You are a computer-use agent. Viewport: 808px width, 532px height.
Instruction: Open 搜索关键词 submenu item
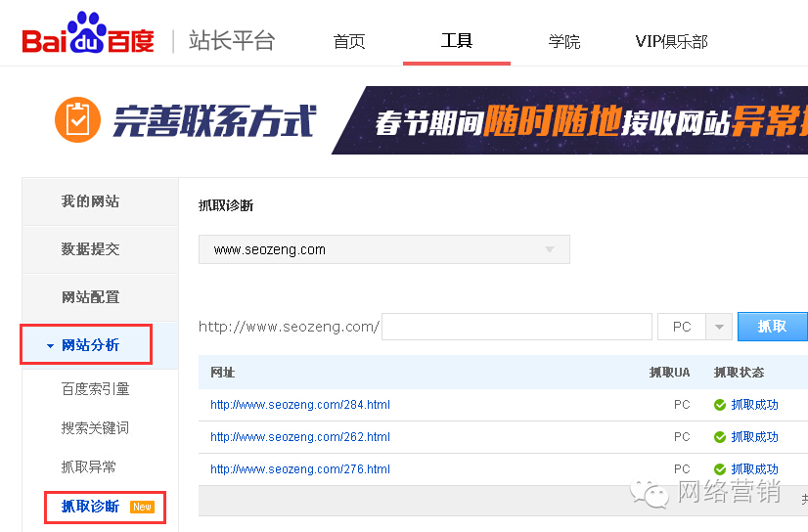[95, 428]
